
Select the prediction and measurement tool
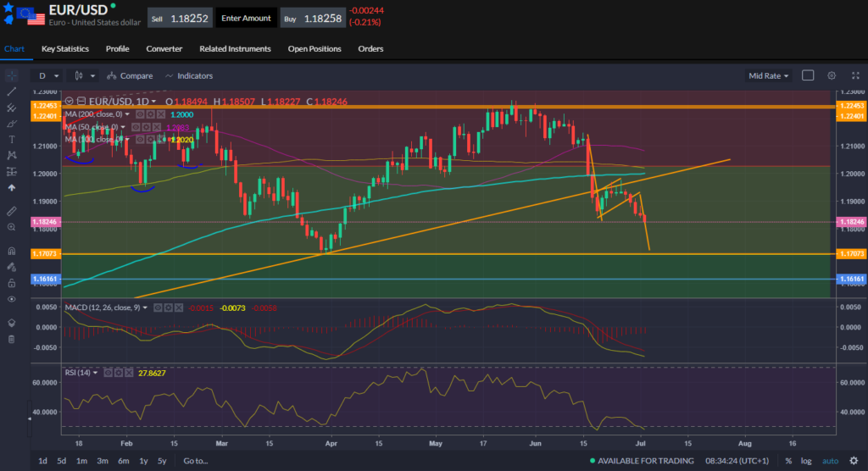click(12, 172)
